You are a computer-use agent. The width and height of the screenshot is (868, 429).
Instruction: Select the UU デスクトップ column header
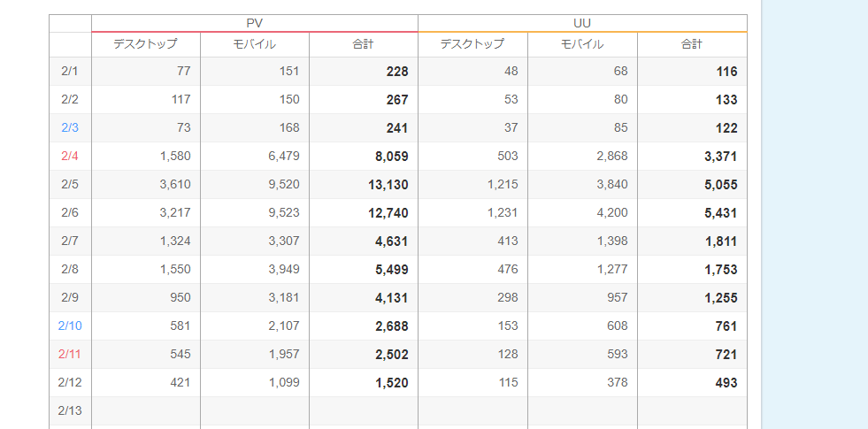472,44
